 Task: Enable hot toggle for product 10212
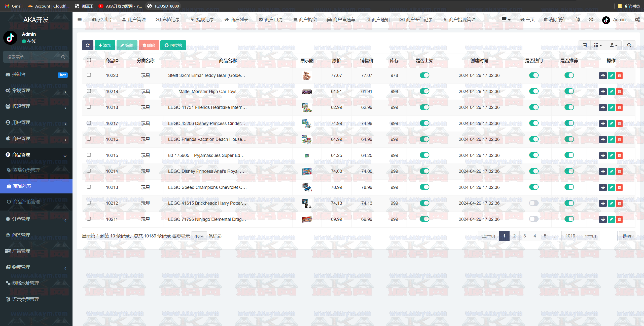(533, 203)
